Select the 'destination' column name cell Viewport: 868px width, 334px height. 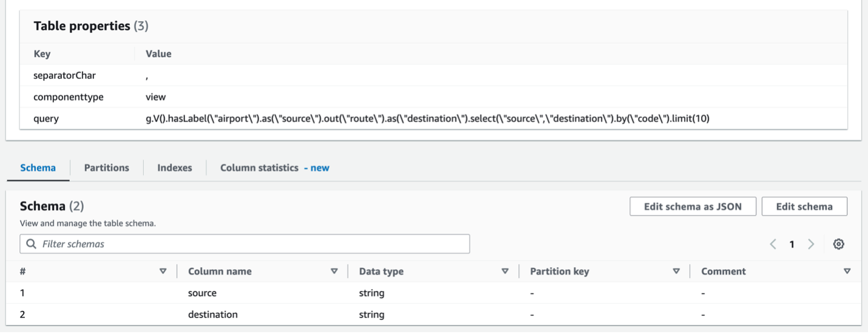[x=212, y=315]
